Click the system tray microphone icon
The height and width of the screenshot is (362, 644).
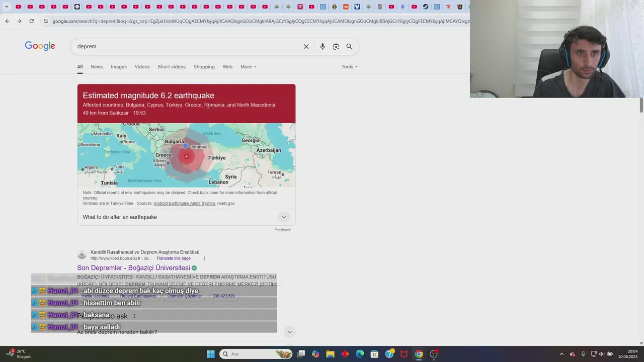pyautogui.click(x=583, y=354)
